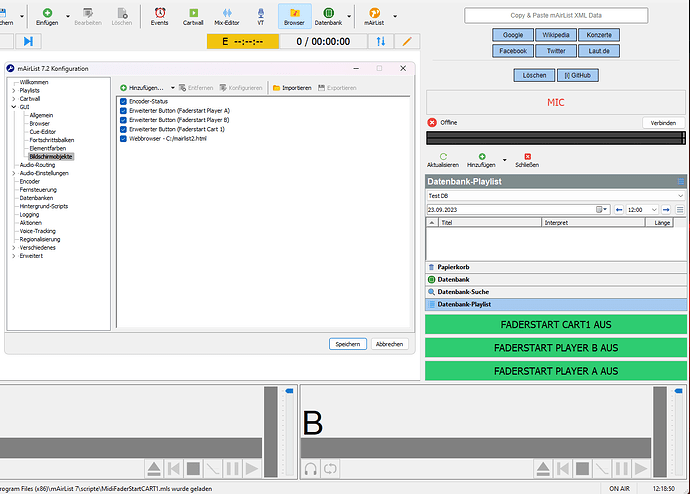Expand the Verschiedenes tree node
The width and height of the screenshot is (690, 494).
pyautogui.click(x=14, y=248)
